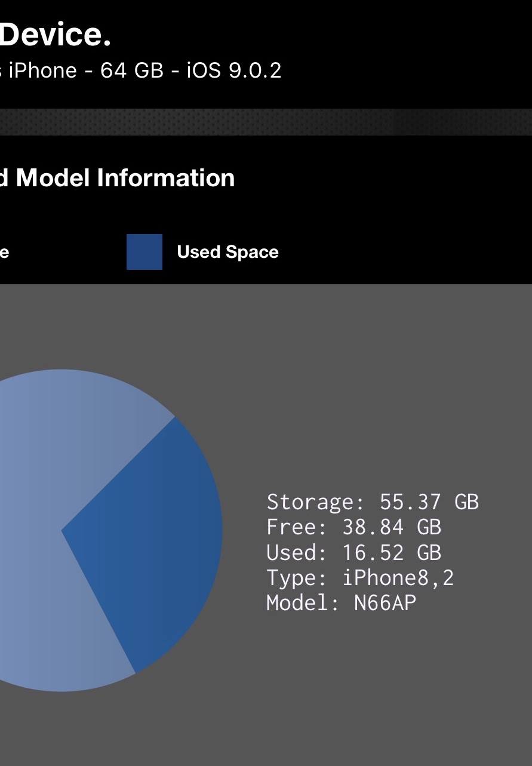The image size is (532, 766).
Task: Tap the 64 GB capacity in the subtitle
Action: tap(131, 70)
